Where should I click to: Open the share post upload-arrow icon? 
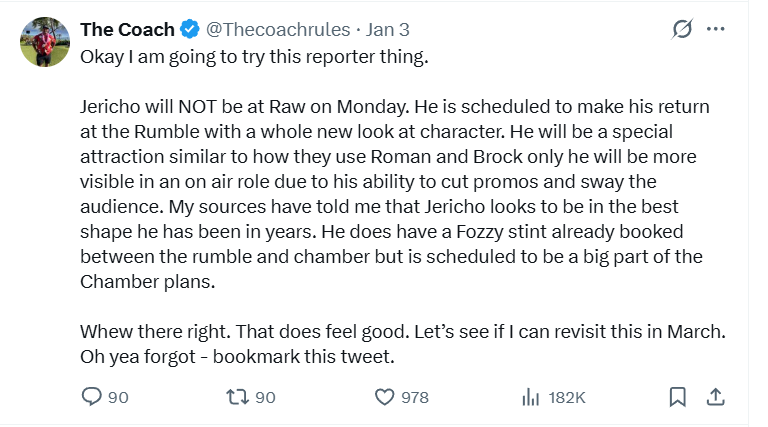(x=715, y=397)
